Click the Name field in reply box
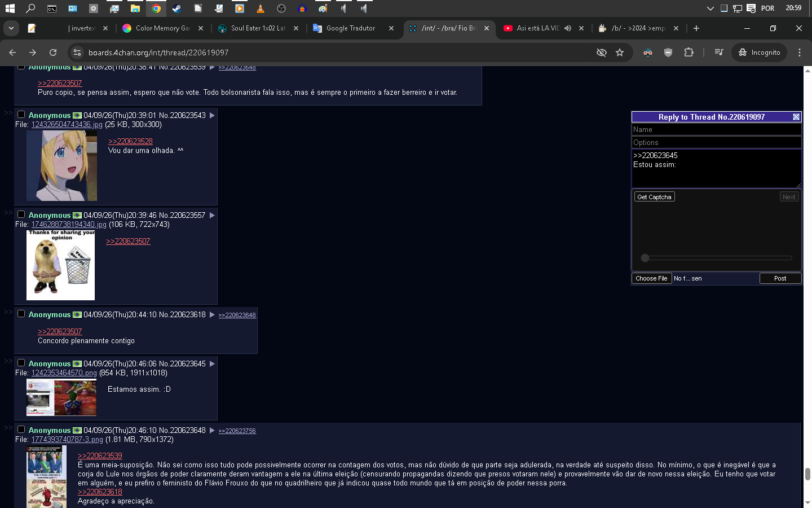812x508 pixels. 717,129
